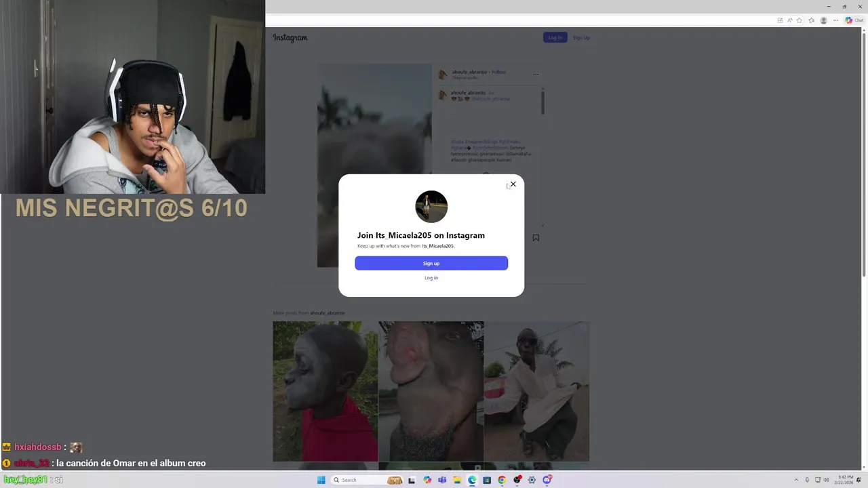
Task: Click the microphone icon in system tray
Action: coord(807,480)
